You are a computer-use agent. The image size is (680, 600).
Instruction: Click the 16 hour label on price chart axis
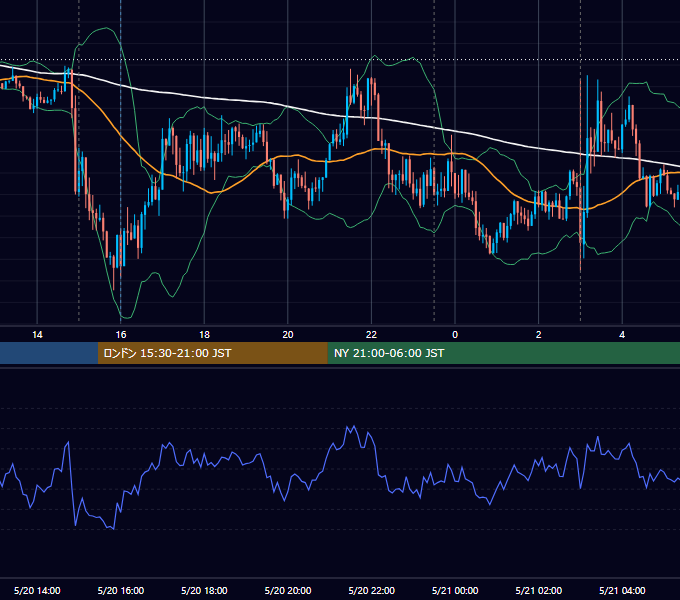121,335
